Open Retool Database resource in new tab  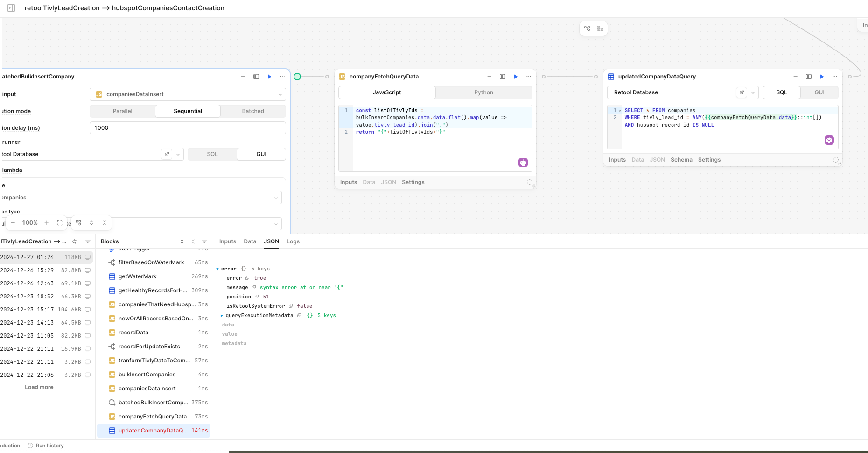(x=742, y=92)
